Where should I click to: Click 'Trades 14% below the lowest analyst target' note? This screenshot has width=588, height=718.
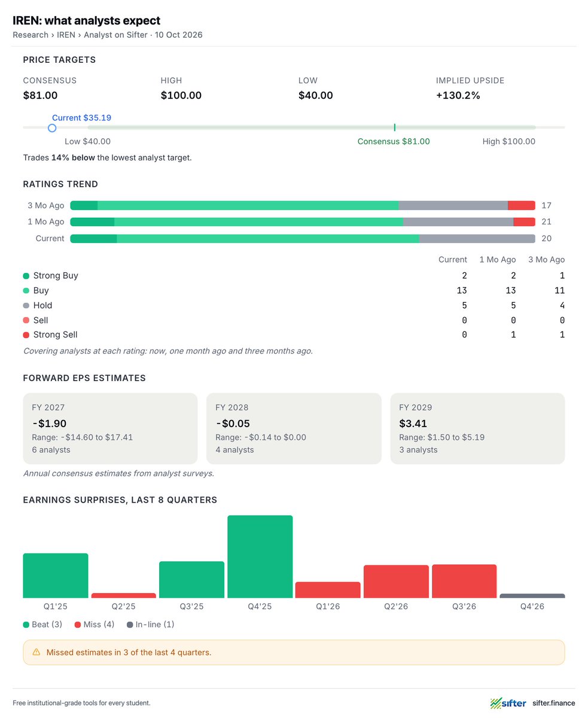tap(108, 158)
